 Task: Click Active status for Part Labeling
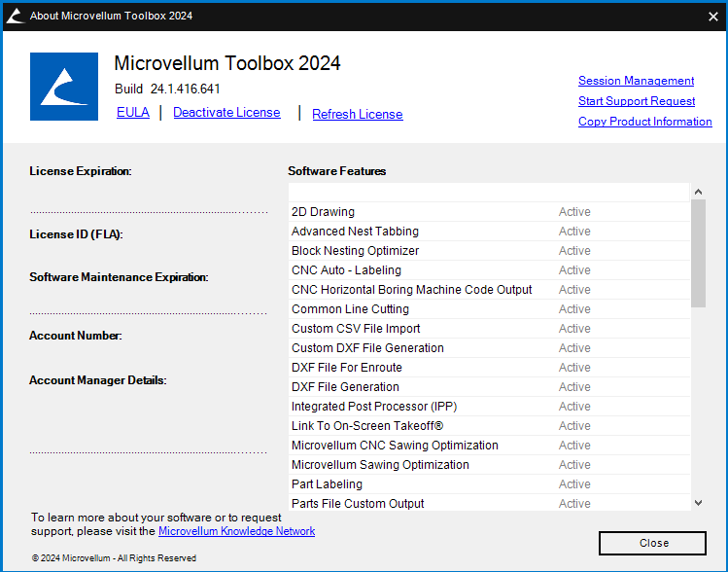coord(574,484)
